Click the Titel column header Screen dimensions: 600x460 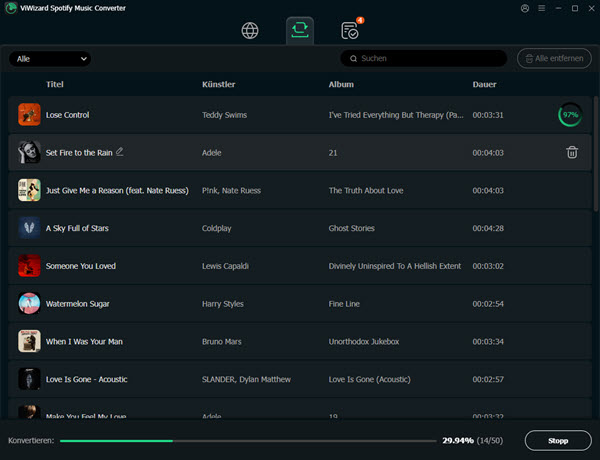(x=55, y=84)
